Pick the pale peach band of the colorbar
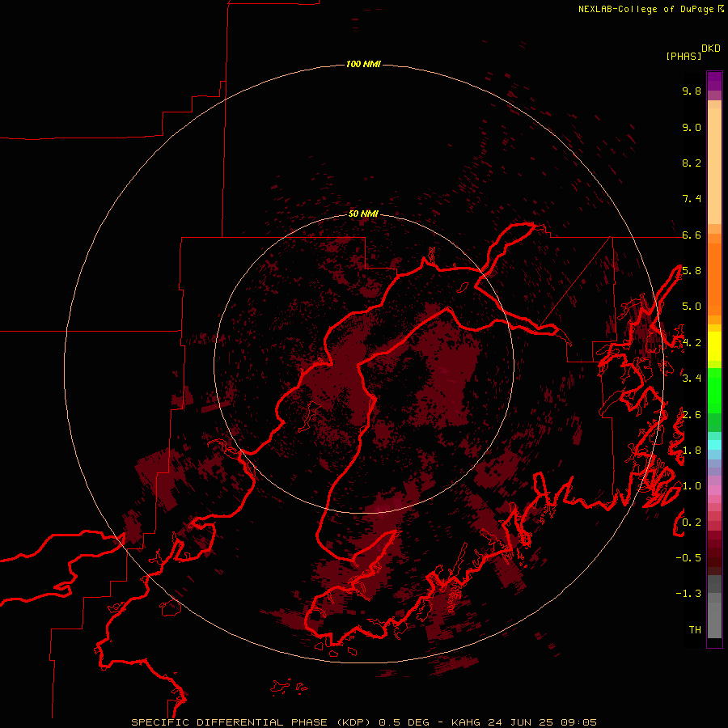This screenshot has height=728, width=728. (714, 166)
